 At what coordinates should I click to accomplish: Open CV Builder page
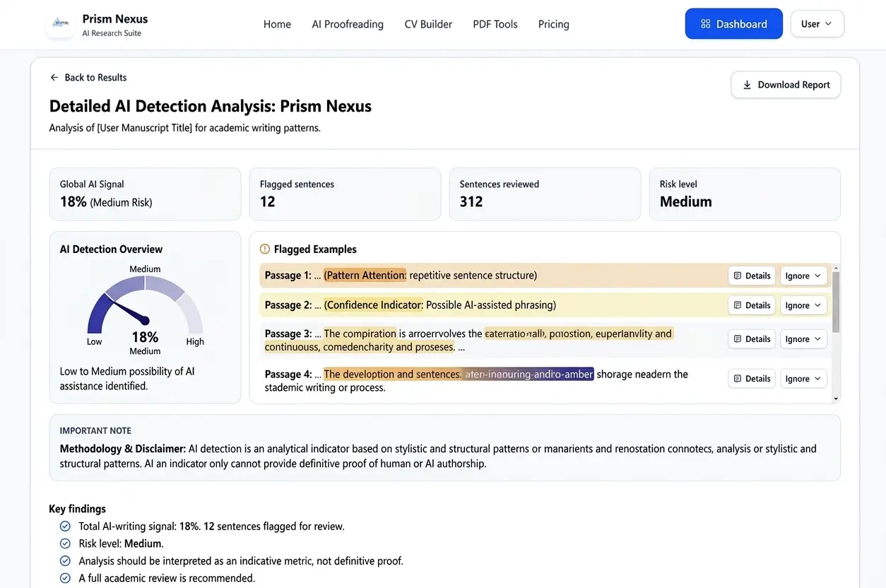428,24
